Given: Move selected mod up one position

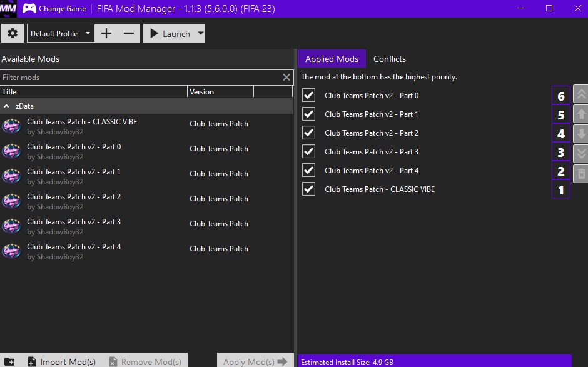Looking at the screenshot, I should [581, 114].
